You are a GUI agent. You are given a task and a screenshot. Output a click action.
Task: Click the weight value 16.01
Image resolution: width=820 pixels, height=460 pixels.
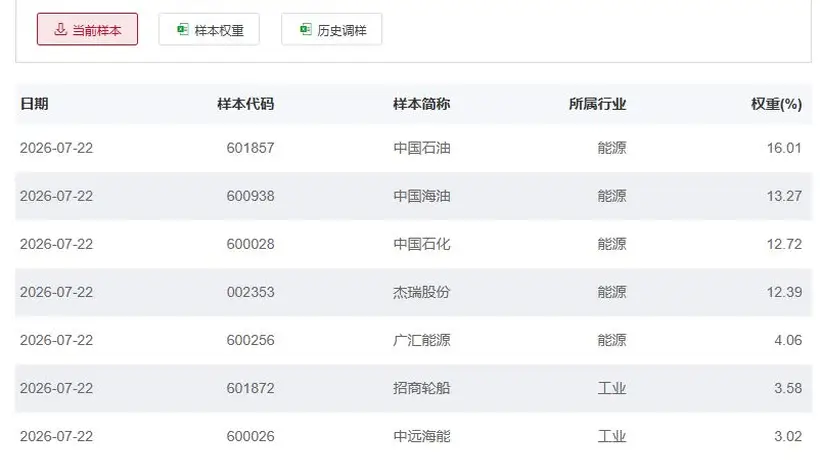(784, 148)
